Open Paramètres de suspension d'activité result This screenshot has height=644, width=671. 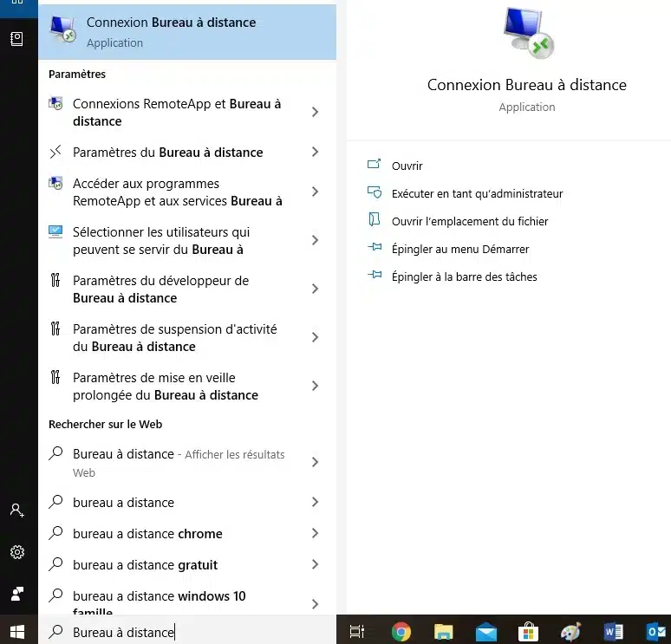pyautogui.click(x=187, y=338)
